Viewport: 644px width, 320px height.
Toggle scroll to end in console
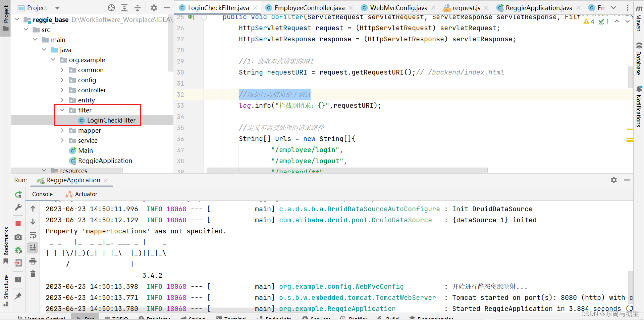point(33,248)
